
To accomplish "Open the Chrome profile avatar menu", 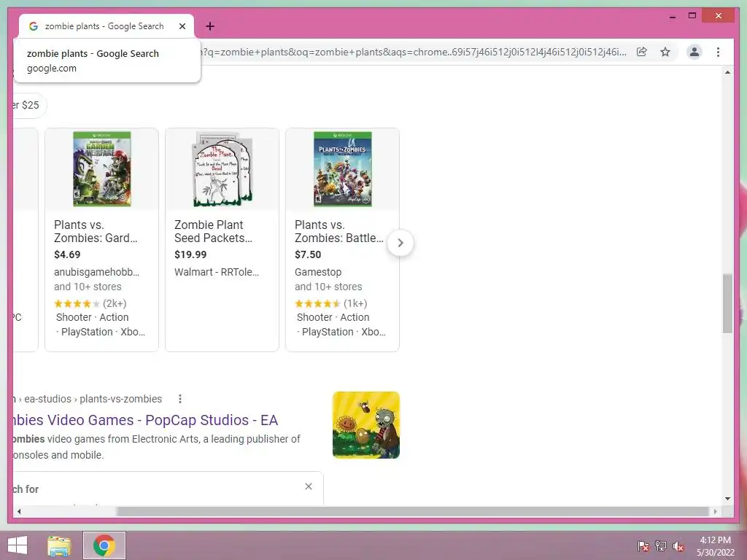I will point(694,52).
